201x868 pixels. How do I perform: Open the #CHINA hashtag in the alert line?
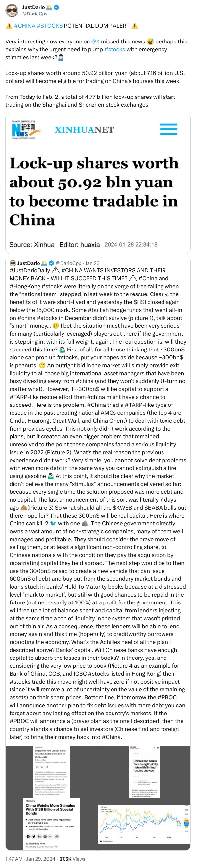[x=25, y=26]
